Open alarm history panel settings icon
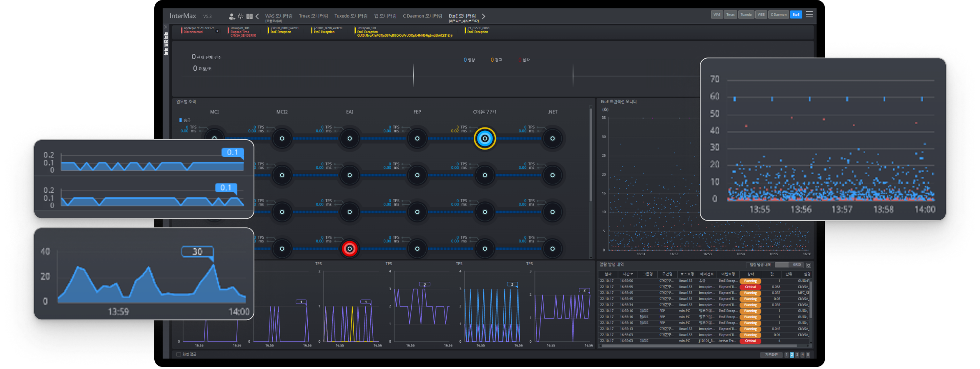The image size is (980, 369). tap(809, 265)
